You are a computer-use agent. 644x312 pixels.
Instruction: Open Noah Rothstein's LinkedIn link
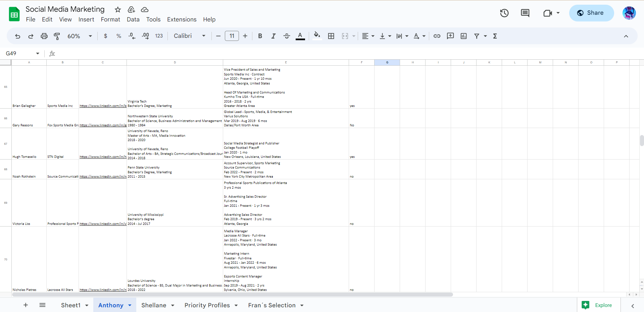click(103, 177)
